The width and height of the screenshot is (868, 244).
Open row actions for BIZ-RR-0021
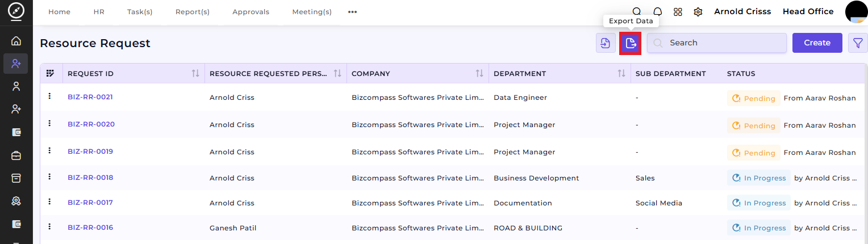50,96
